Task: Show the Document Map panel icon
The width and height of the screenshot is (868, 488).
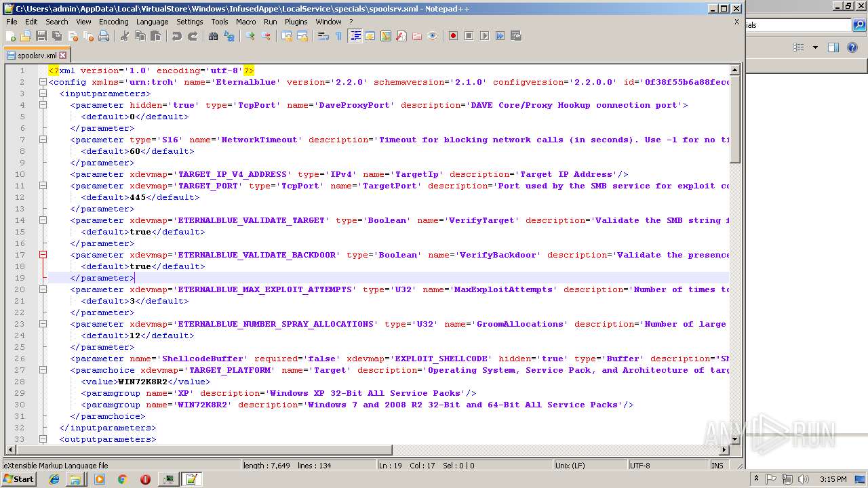Action: pos(386,36)
